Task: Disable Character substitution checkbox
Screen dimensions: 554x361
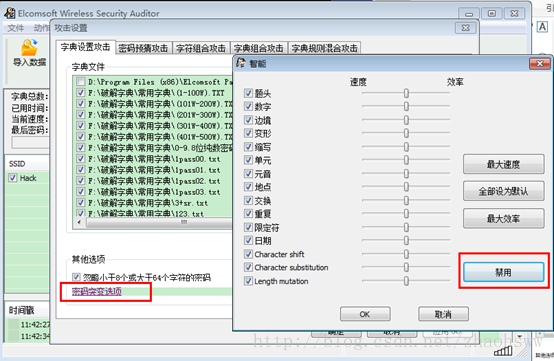Action: (x=248, y=267)
